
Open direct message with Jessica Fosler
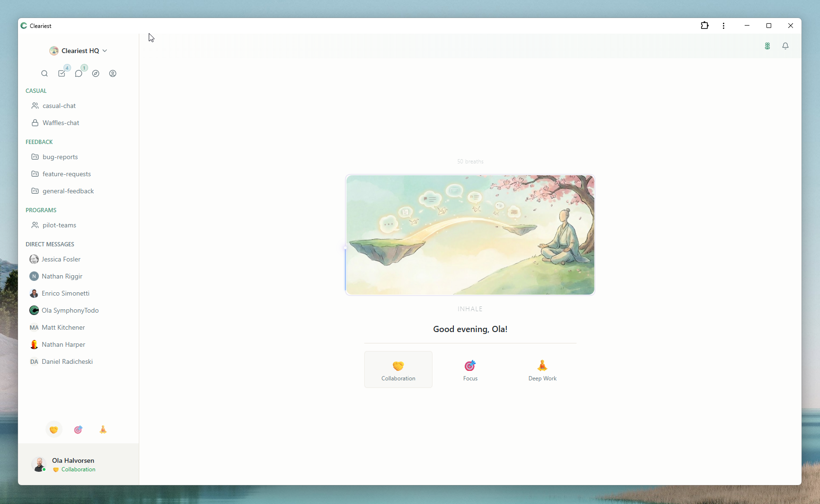pyautogui.click(x=78, y=259)
